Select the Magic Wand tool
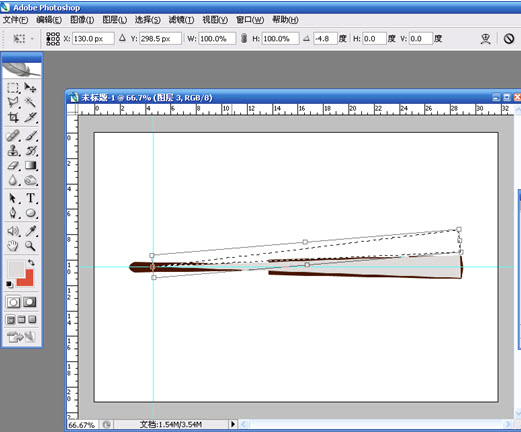The width and height of the screenshot is (521, 432). [x=30, y=102]
